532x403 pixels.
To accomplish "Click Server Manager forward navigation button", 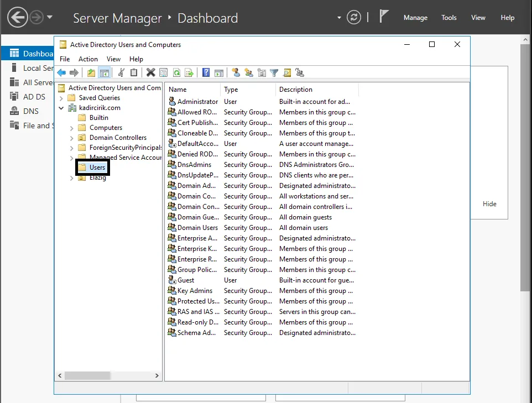I will [36, 17].
